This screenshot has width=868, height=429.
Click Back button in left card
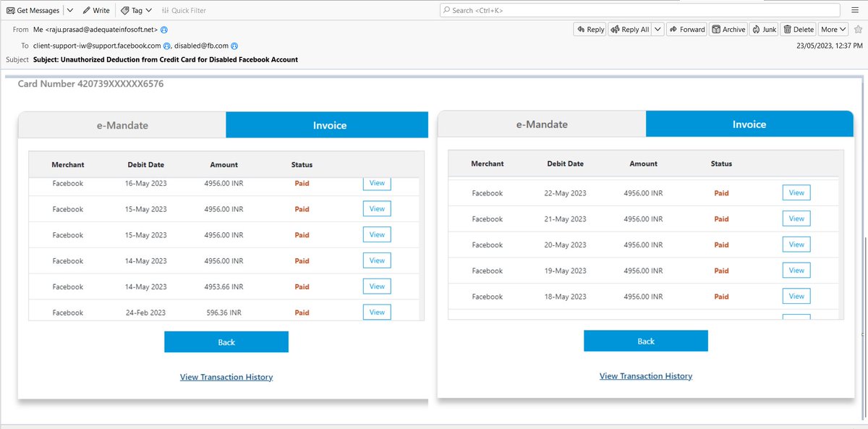[226, 342]
